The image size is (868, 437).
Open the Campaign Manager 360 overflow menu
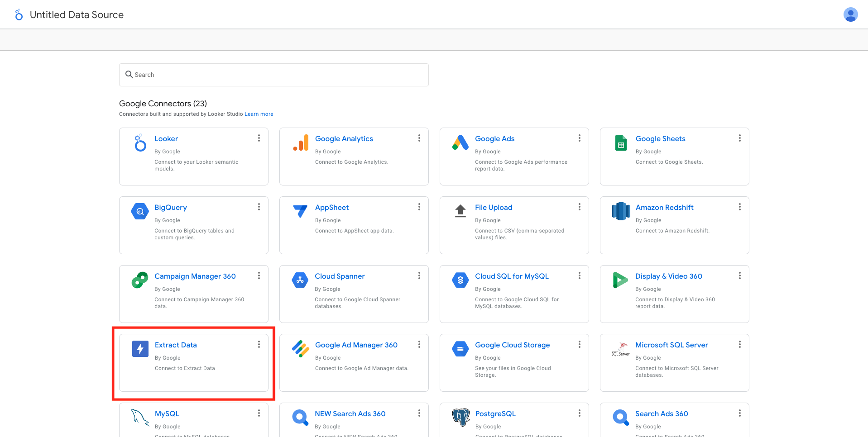(259, 275)
